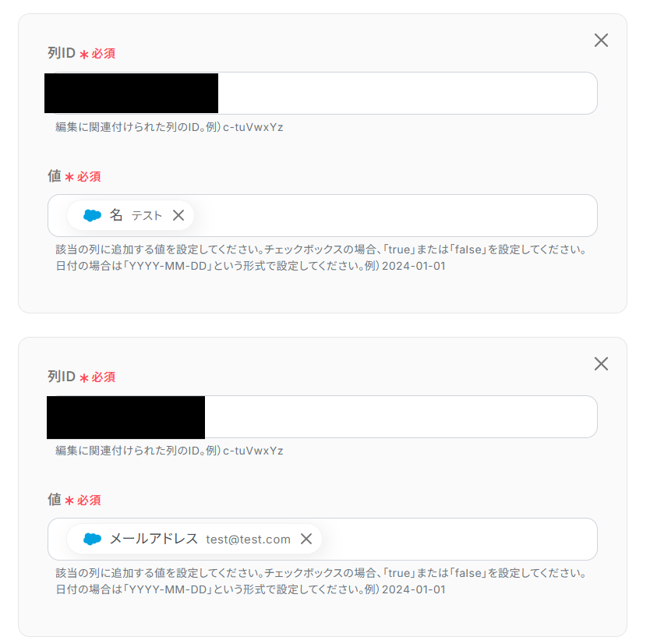Select the メールアドレス test@test.com chip
Image resolution: width=650 pixels, height=644 pixels.
[x=194, y=539]
